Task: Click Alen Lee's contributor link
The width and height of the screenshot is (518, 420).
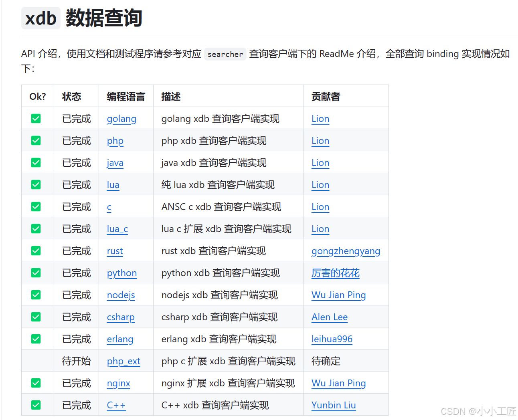Action: click(x=330, y=317)
